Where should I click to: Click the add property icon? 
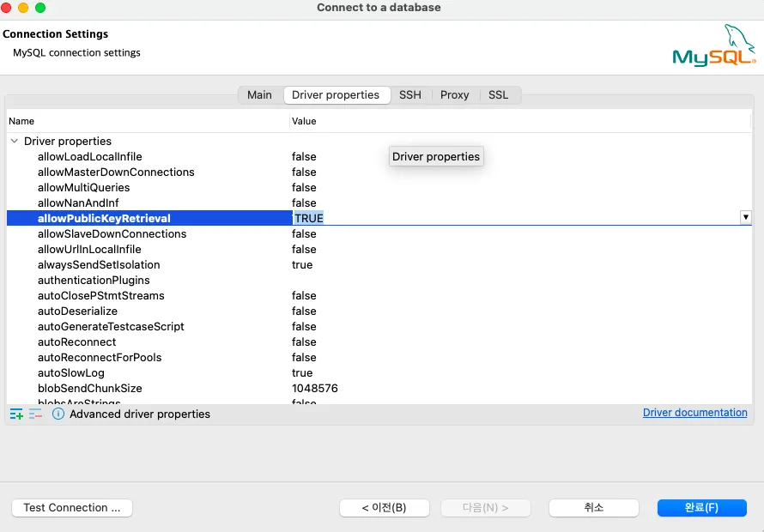(16, 414)
